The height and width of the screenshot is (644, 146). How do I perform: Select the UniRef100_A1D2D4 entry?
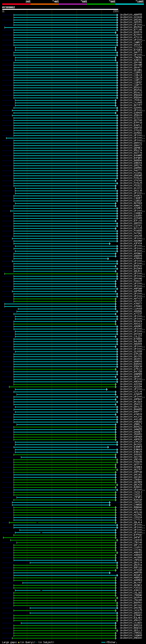pyautogui.click(x=131, y=387)
